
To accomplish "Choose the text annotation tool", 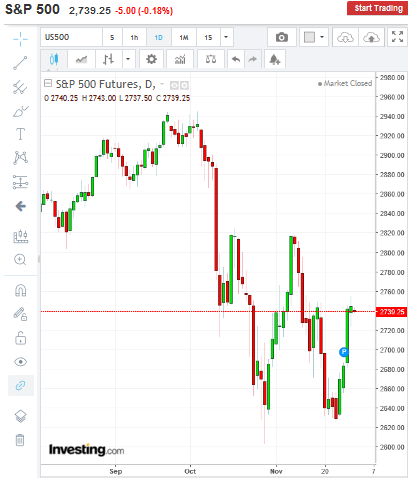I will click(20, 134).
